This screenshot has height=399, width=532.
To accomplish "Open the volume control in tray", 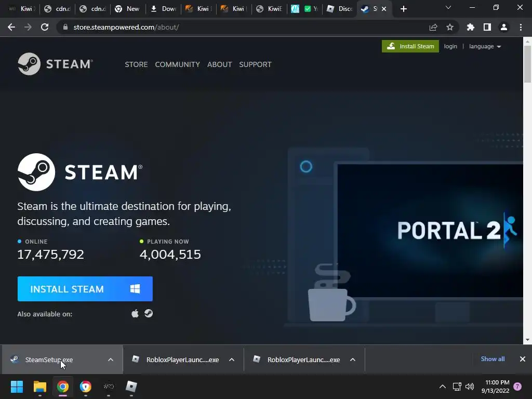I will [470, 387].
